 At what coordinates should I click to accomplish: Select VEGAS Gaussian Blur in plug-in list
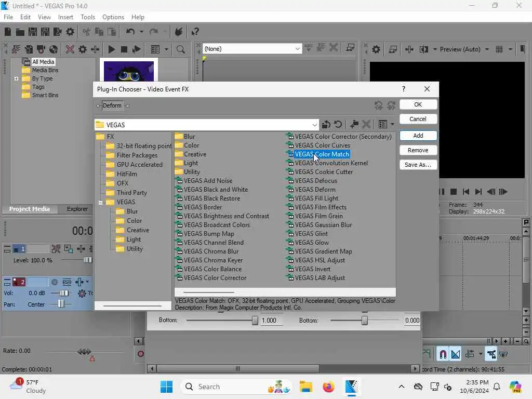tap(323, 225)
